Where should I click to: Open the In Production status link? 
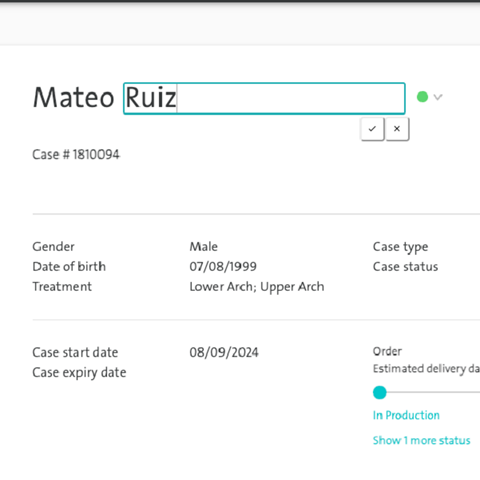pyautogui.click(x=406, y=415)
